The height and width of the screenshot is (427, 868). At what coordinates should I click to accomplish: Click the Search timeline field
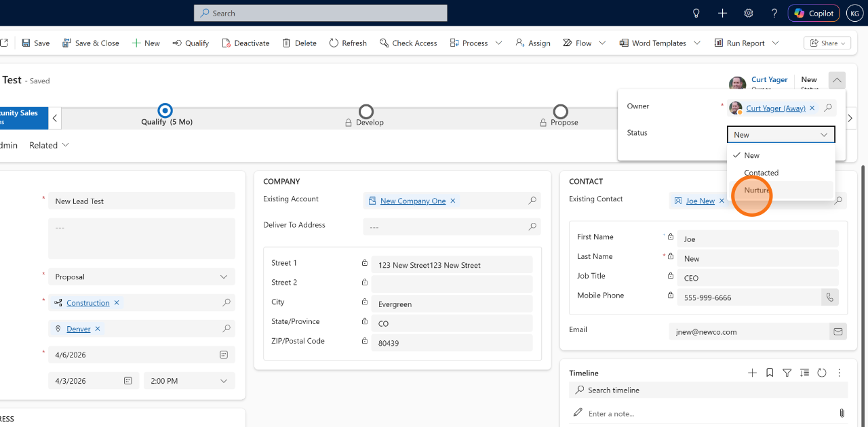click(x=709, y=390)
